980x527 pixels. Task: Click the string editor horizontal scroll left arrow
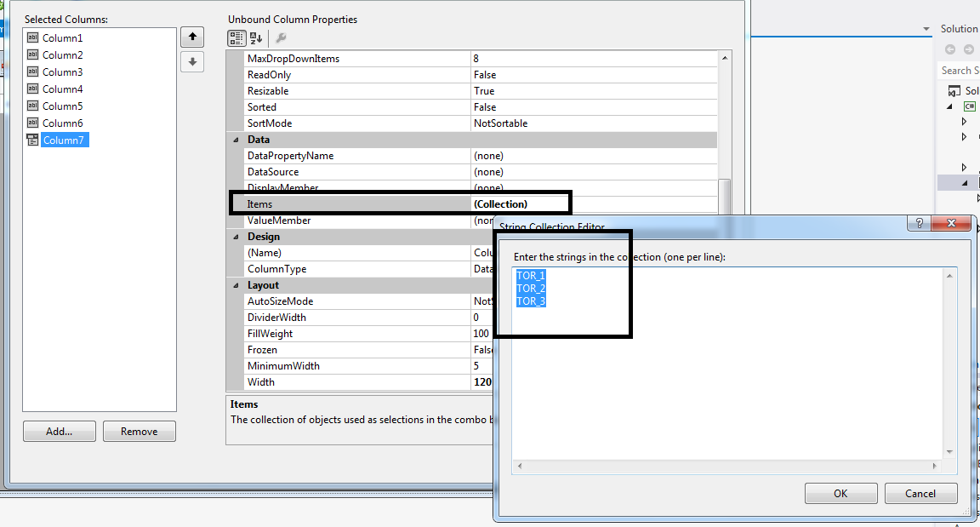point(520,466)
